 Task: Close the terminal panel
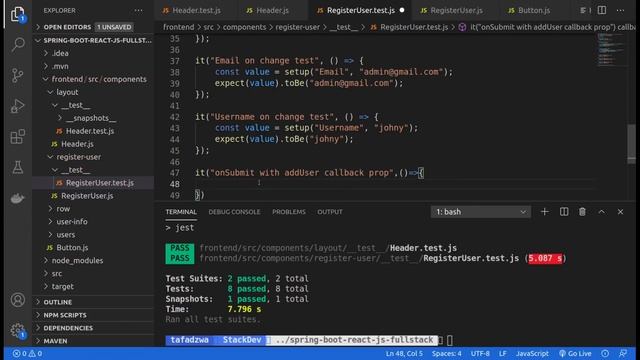620,212
